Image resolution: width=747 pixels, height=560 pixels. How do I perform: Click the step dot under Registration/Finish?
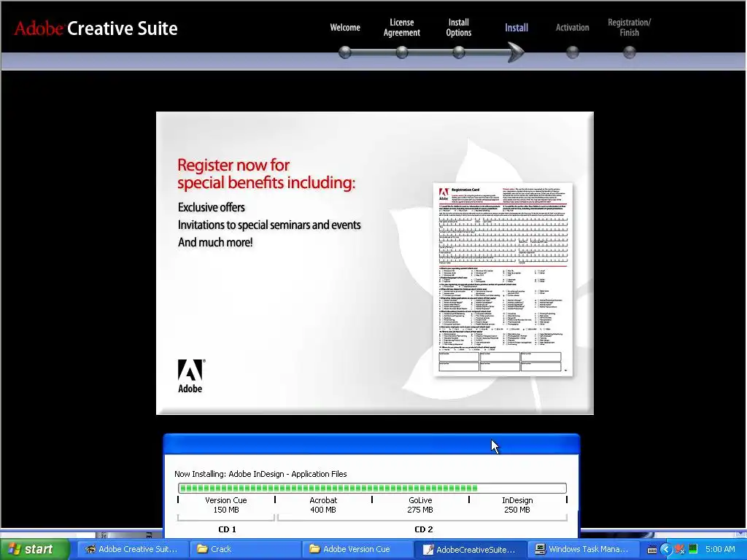tap(630, 52)
